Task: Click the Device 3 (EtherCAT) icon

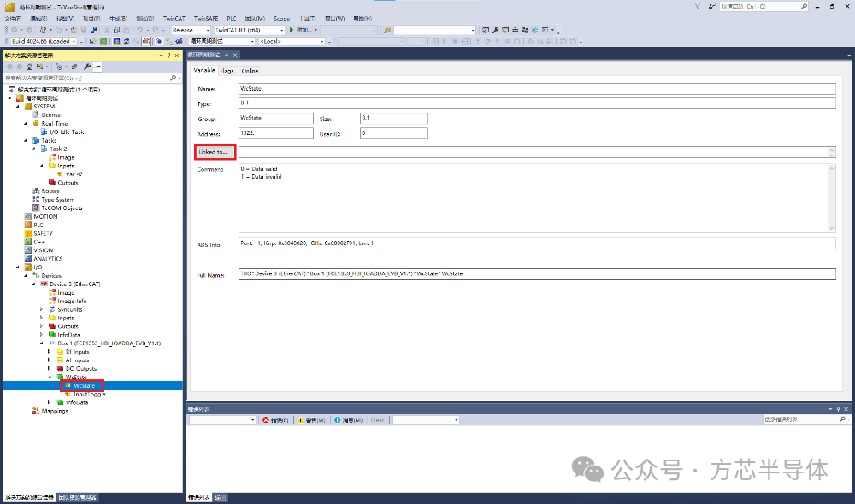Action: (x=44, y=284)
